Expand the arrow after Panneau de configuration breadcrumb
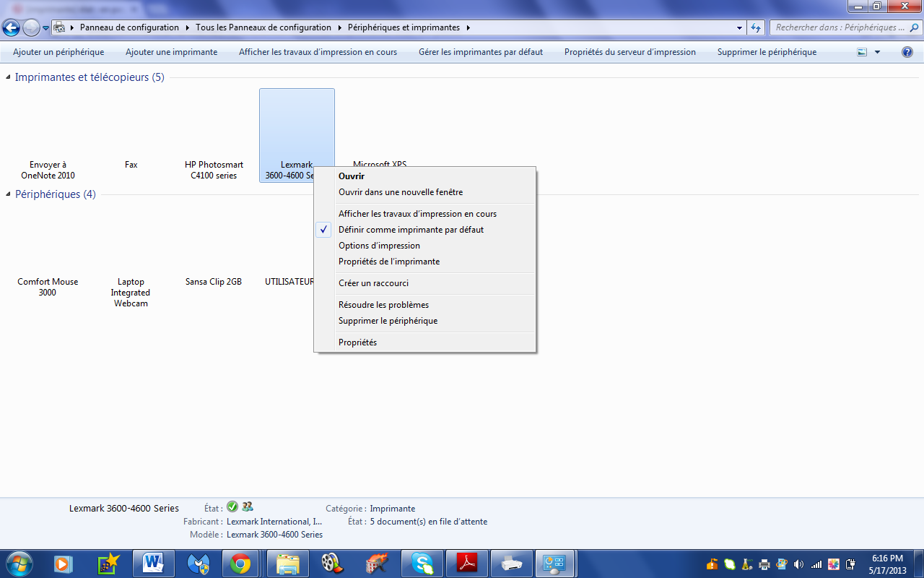This screenshot has height=578, width=924. click(x=188, y=27)
